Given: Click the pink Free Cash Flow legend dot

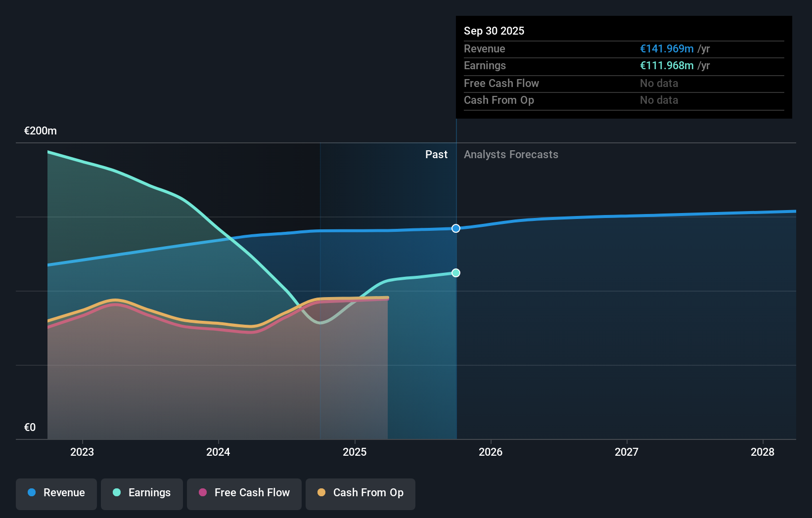Looking at the screenshot, I should point(202,493).
